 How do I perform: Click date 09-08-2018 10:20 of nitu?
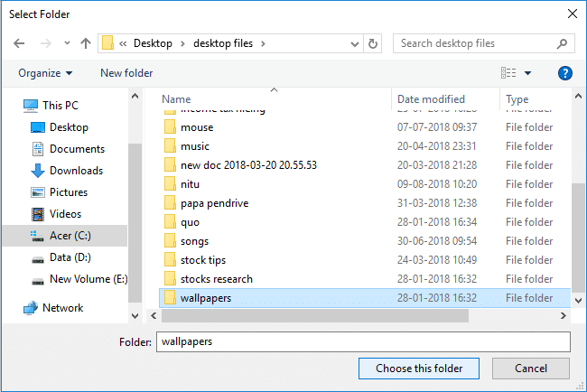pyautogui.click(x=437, y=184)
